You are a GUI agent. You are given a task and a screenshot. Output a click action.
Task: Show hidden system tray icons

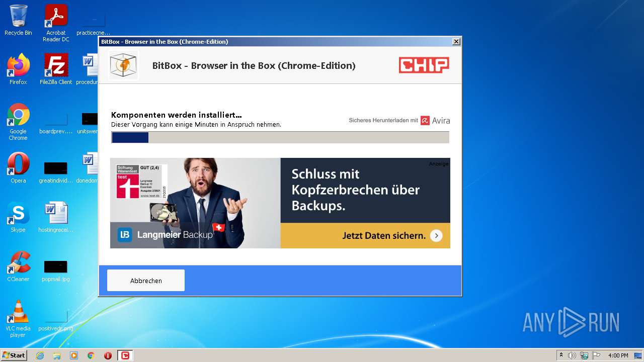coord(561,355)
